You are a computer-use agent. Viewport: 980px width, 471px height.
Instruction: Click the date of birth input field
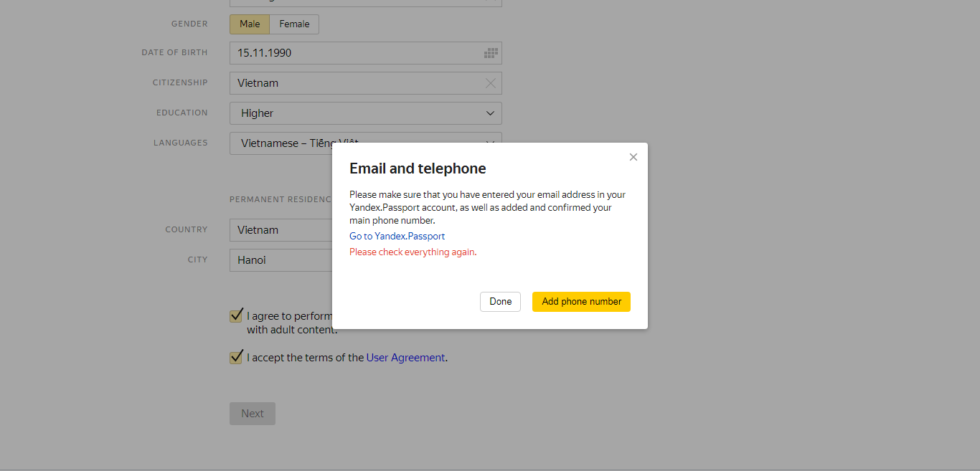tap(356, 53)
